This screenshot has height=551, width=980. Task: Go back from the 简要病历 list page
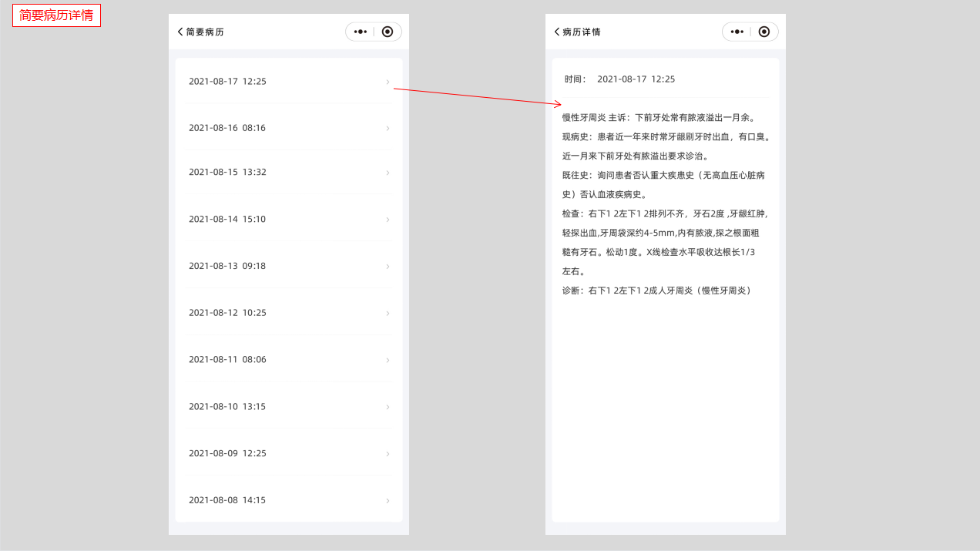point(180,32)
